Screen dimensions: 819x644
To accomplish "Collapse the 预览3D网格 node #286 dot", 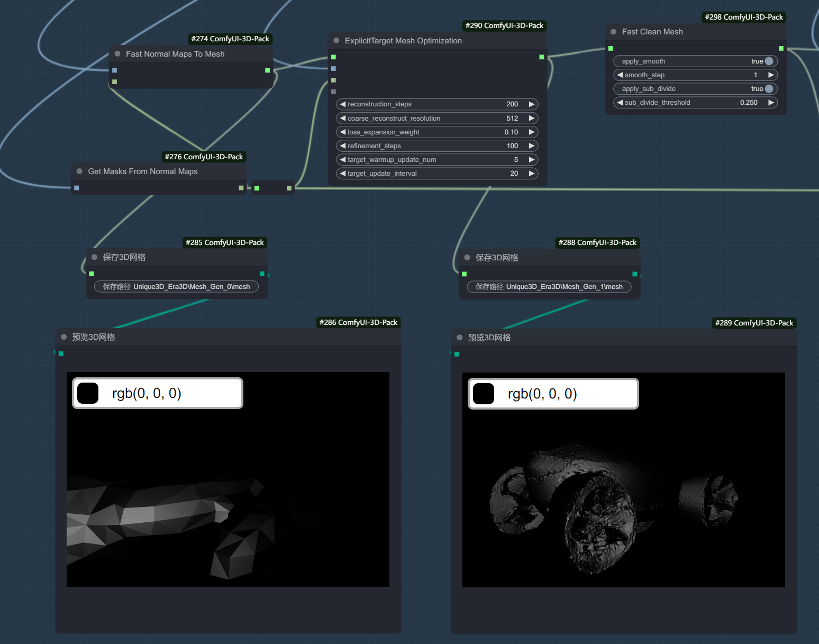I will [64, 337].
